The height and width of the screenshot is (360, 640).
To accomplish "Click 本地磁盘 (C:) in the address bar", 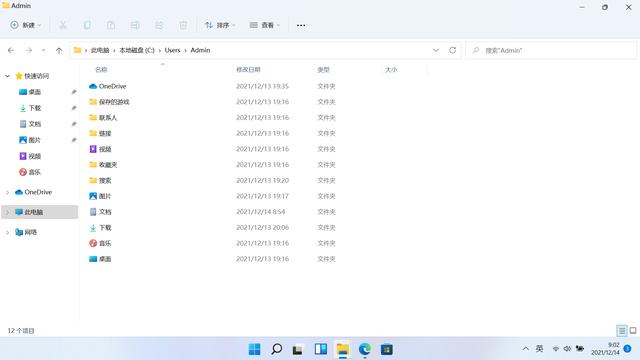I will pyautogui.click(x=137, y=50).
